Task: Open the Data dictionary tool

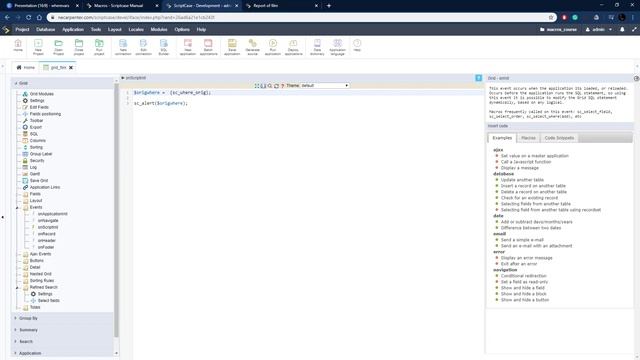Action: 317,47
